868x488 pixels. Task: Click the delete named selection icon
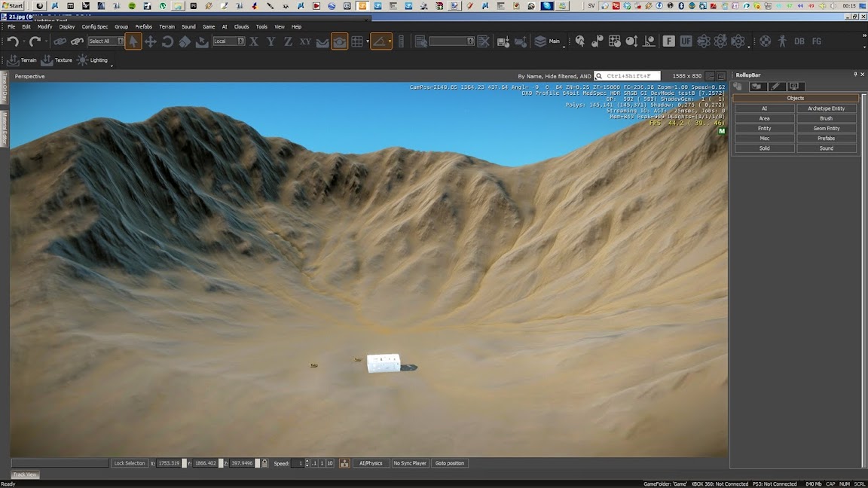click(x=484, y=41)
